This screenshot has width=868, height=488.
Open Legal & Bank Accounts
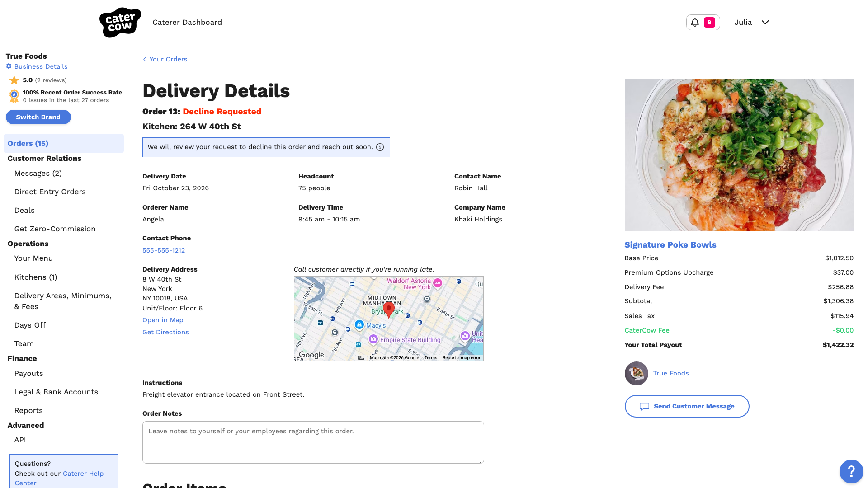[56, 392]
